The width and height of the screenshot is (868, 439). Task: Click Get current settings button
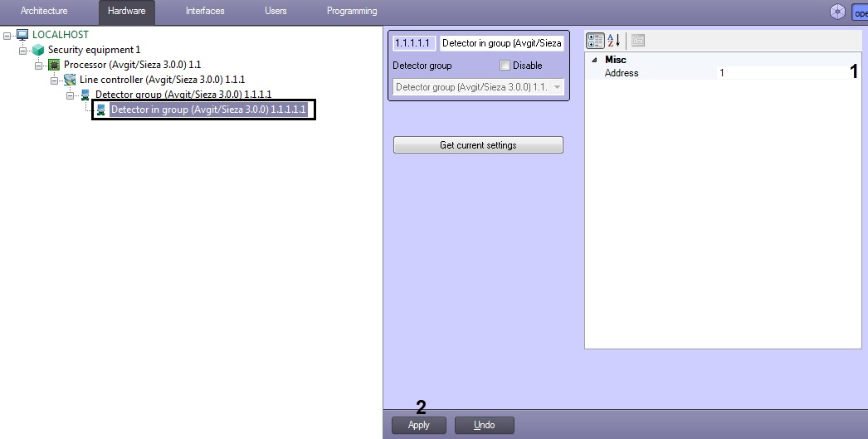[x=478, y=145]
